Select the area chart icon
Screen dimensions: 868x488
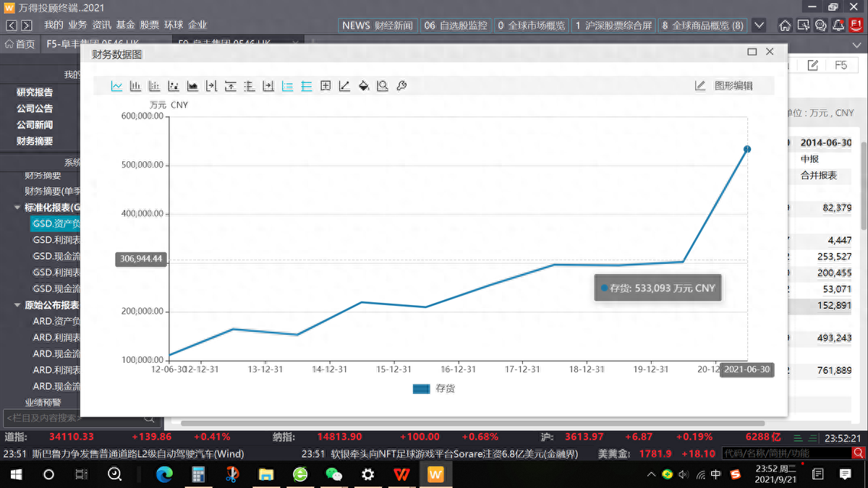192,86
